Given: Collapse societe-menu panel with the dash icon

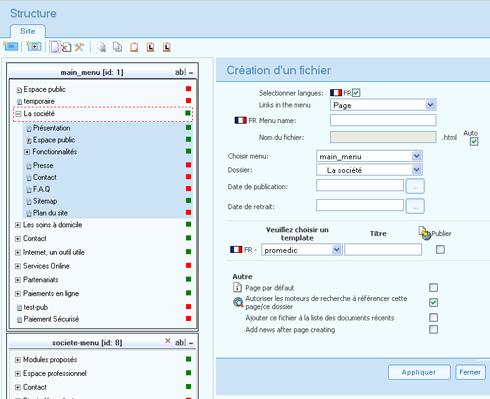Looking at the screenshot, I should [191, 343].
